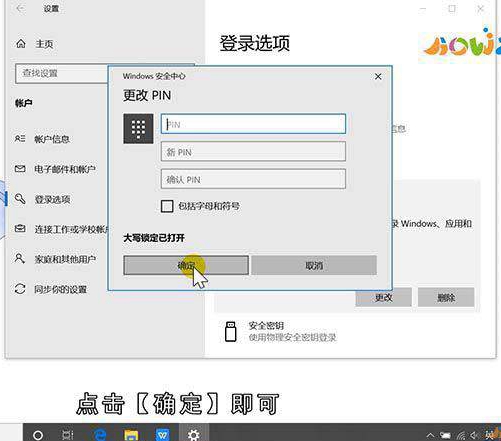Click the volume speaker icon
This screenshot has width=501, height=441.
475,435
